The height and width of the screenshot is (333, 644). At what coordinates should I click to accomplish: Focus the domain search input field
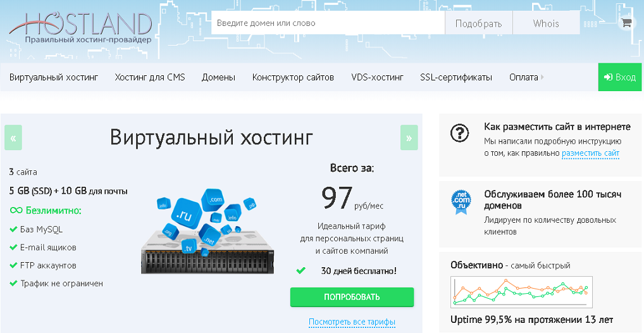(328, 23)
